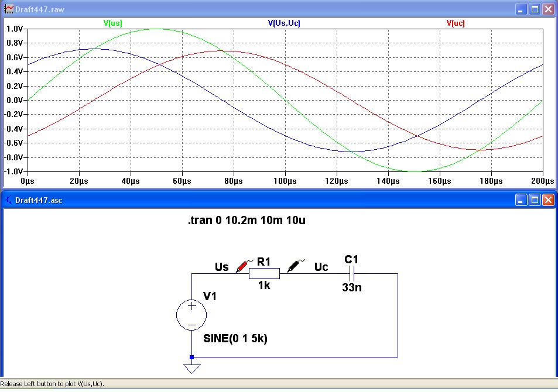Viewport: 558px width, 392px height.
Task: Click the R1 component name
Action: [x=263, y=262]
